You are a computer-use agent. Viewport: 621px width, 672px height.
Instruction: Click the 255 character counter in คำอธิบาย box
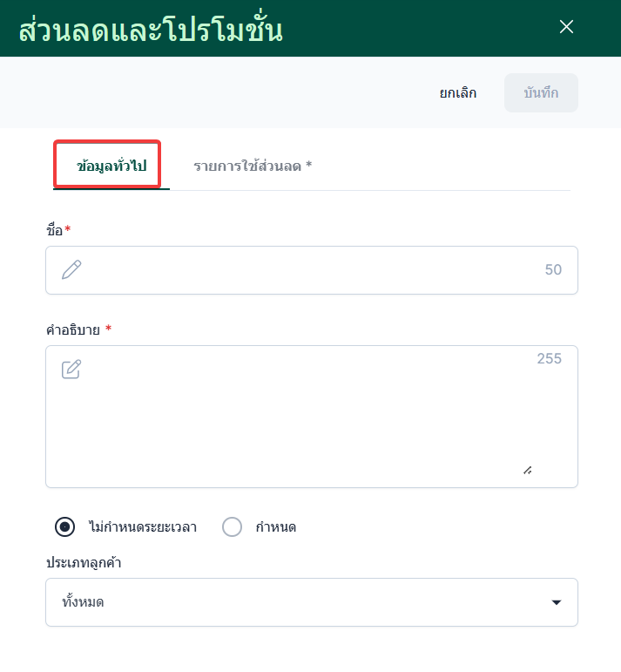tap(549, 358)
